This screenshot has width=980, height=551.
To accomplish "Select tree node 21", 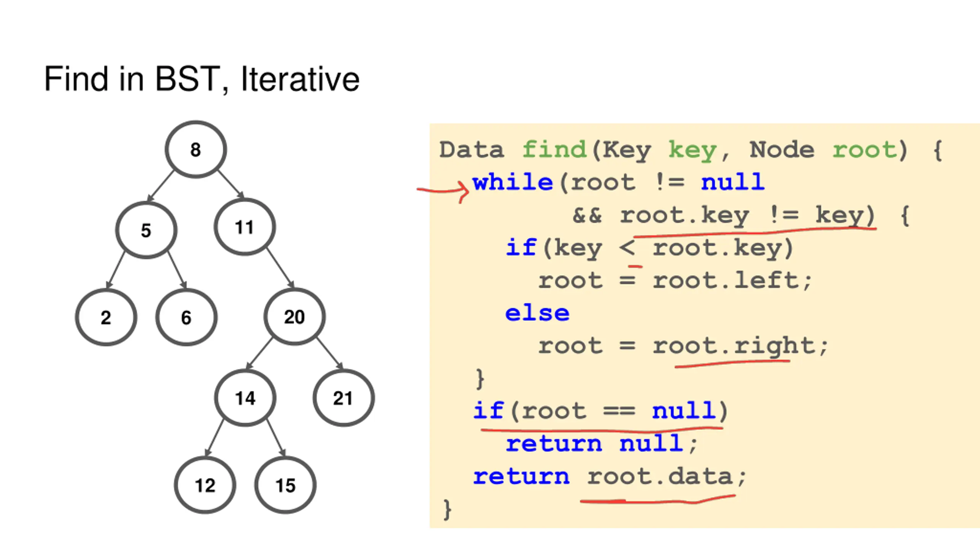I will coord(343,398).
